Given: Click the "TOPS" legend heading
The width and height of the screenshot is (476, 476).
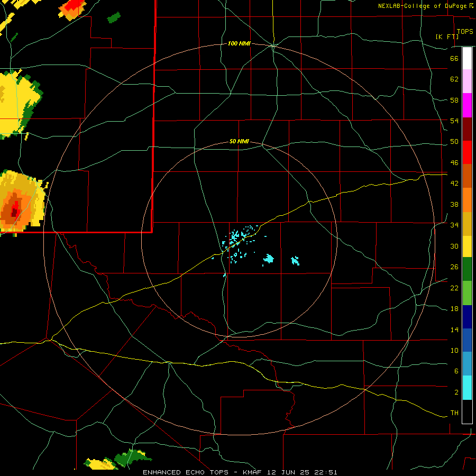Looking at the screenshot, I should tap(465, 32).
